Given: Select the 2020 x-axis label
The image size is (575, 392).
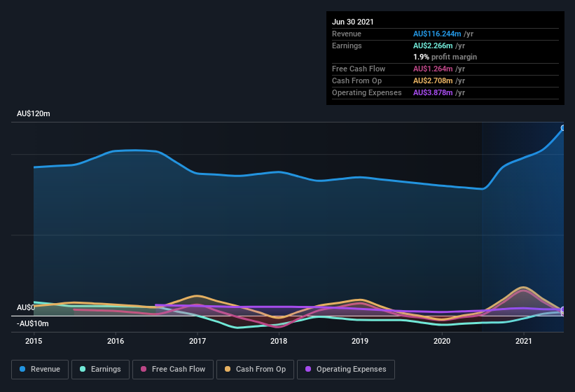Looking at the screenshot, I should tap(442, 341).
